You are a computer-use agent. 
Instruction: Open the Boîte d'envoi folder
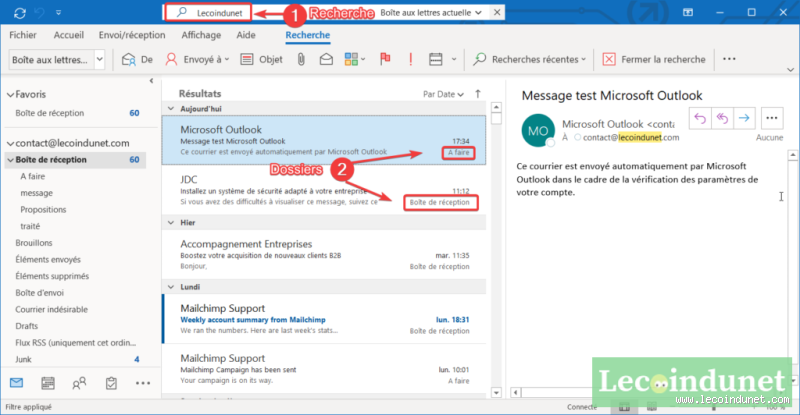(x=39, y=292)
